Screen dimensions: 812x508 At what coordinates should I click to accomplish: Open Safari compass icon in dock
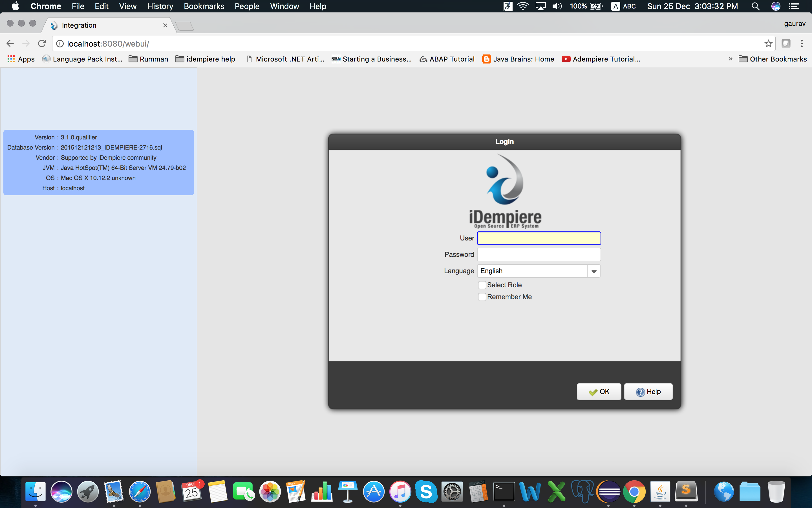click(140, 492)
